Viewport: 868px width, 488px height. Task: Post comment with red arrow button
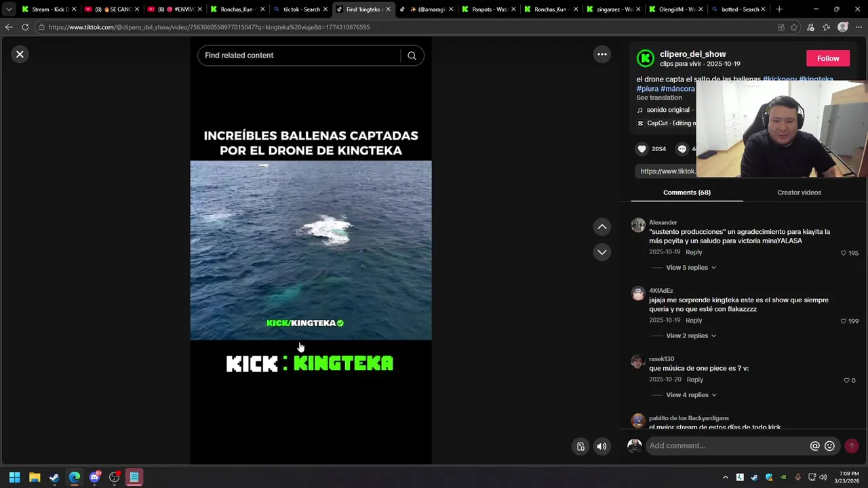(852, 446)
